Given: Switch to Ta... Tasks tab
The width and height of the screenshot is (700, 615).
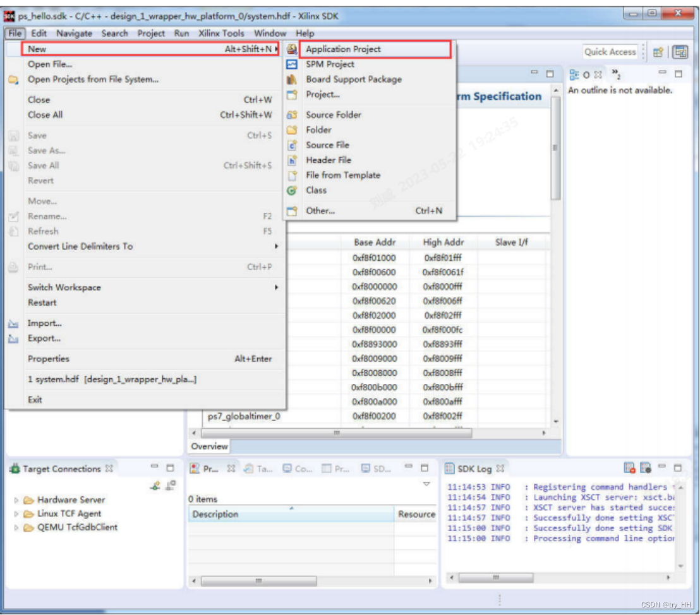Looking at the screenshot, I should (258, 469).
